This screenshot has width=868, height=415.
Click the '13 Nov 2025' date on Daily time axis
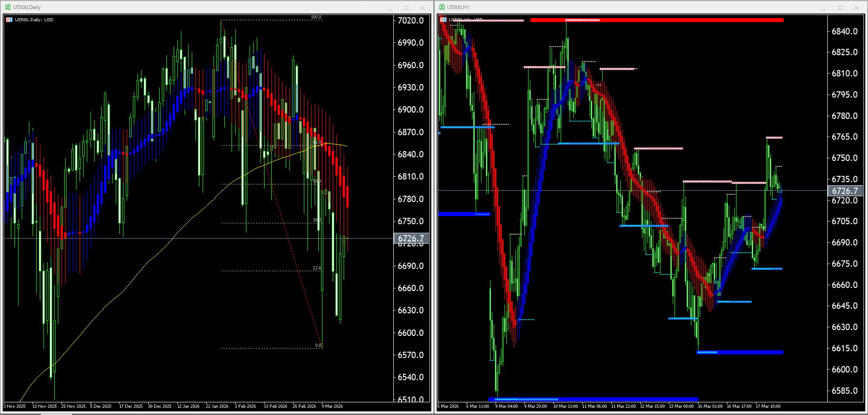45,406
